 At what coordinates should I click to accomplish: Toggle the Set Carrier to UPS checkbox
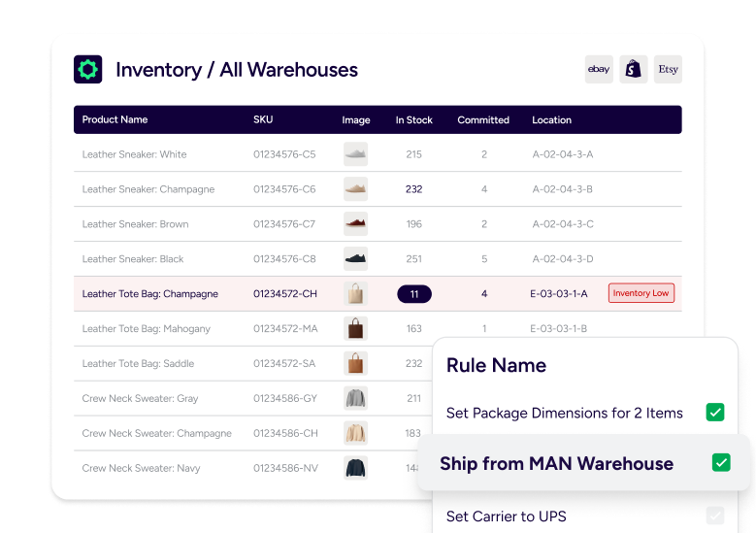point(715,516)
